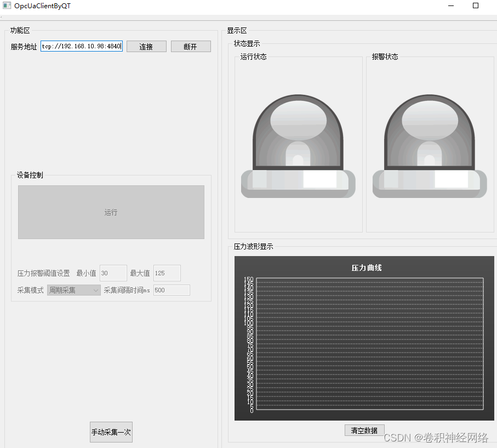Click the 状态显示 group title
The image size is (497, 448).
click(247, 43)
